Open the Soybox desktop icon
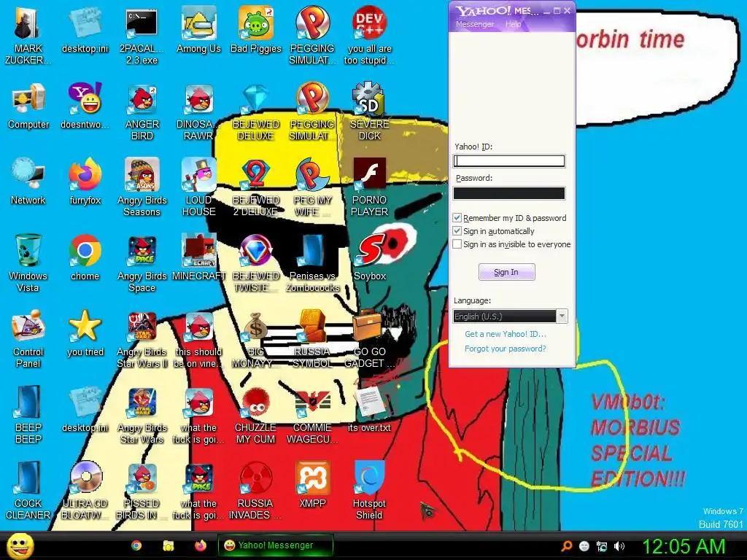747x560 pixels. tap(370, 257)
